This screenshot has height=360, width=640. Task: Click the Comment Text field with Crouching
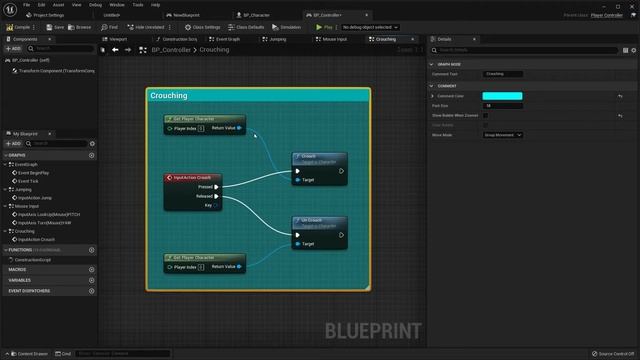[502, 74]
